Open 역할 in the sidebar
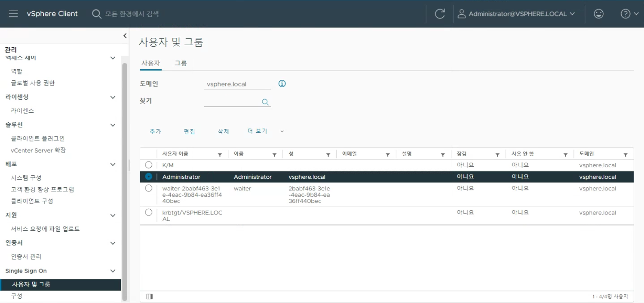 (x=17, y=71)
